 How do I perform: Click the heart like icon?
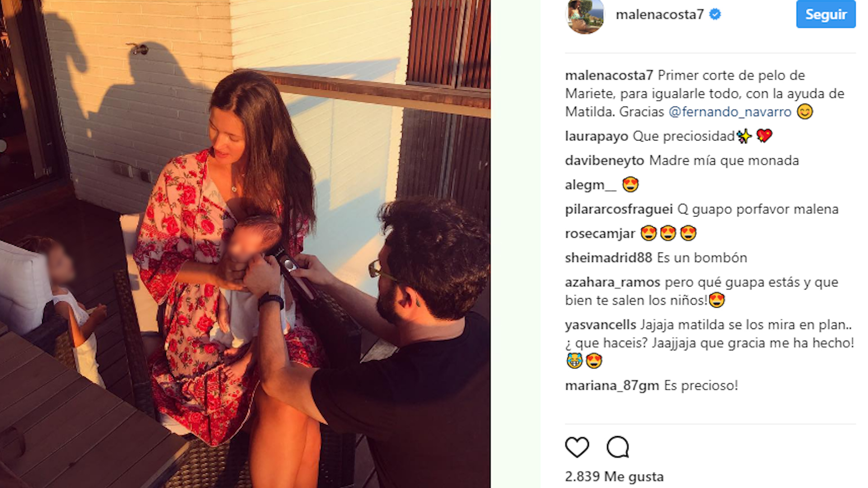[x=577, y=447]
